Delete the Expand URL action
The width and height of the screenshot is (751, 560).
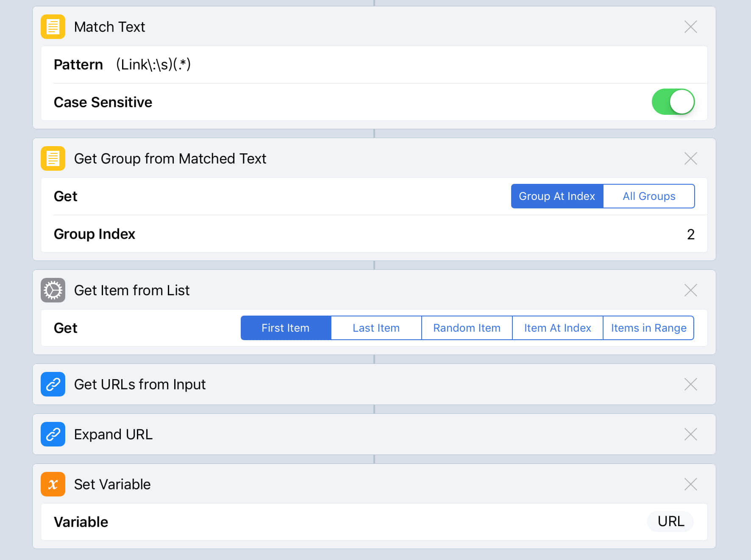point(690,434)
